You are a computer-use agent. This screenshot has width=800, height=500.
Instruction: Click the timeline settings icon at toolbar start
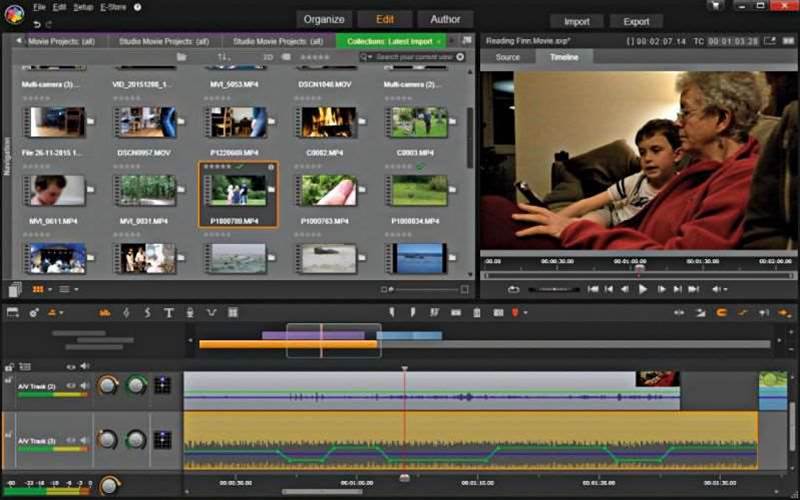[x=13, y=313]
